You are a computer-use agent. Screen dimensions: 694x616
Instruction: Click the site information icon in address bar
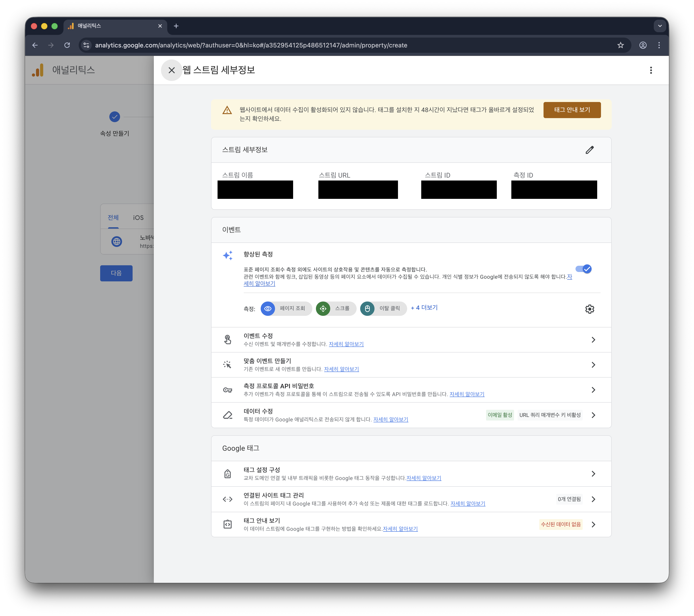click(x=86, y=45)
